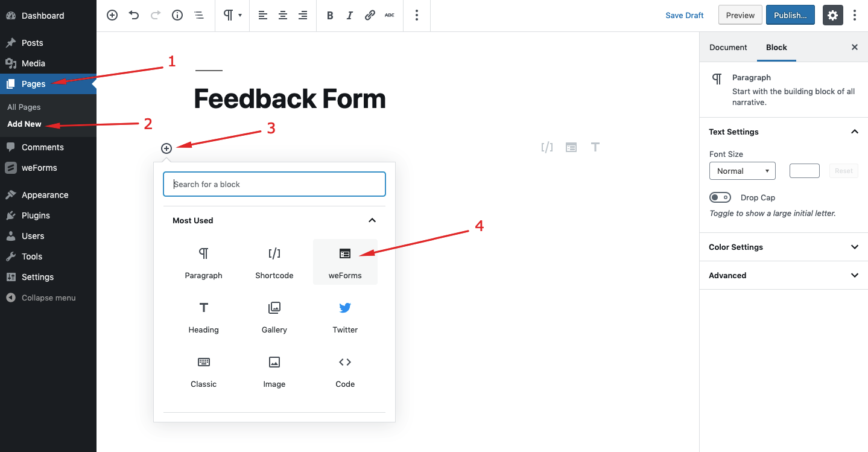Open content structure info icon
868x452 pixels.
pyautogui.click(x=177, y=16)
